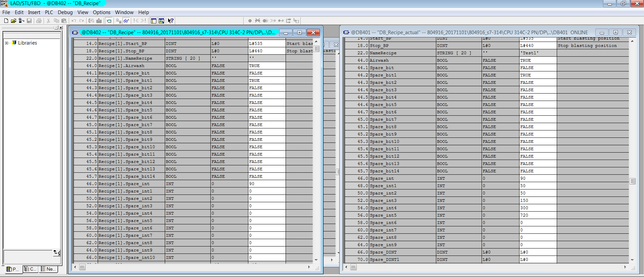The width and height of the screenshot is (644, 277).
Task: Click the Print toolbar icon
Action: click(39, 21)
